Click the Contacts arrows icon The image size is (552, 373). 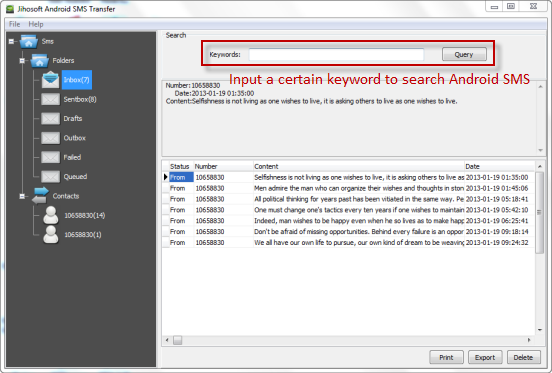click(40, 196)
